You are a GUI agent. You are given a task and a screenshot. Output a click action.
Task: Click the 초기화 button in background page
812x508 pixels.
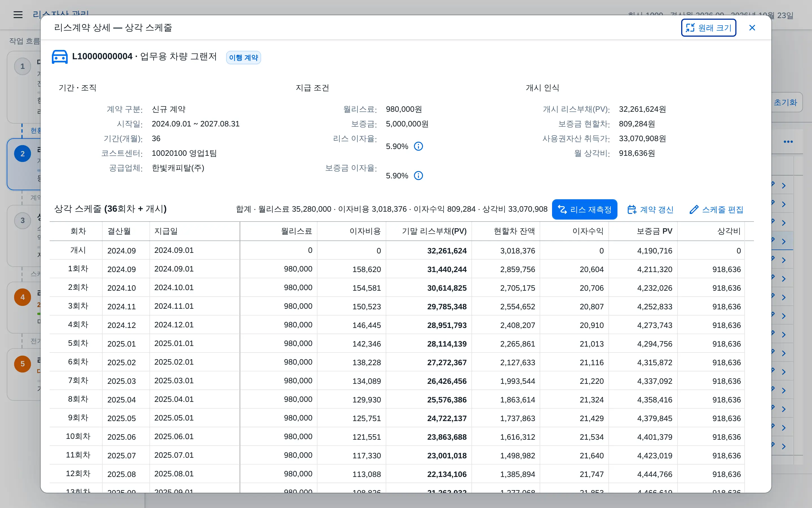tap(787, 102)
